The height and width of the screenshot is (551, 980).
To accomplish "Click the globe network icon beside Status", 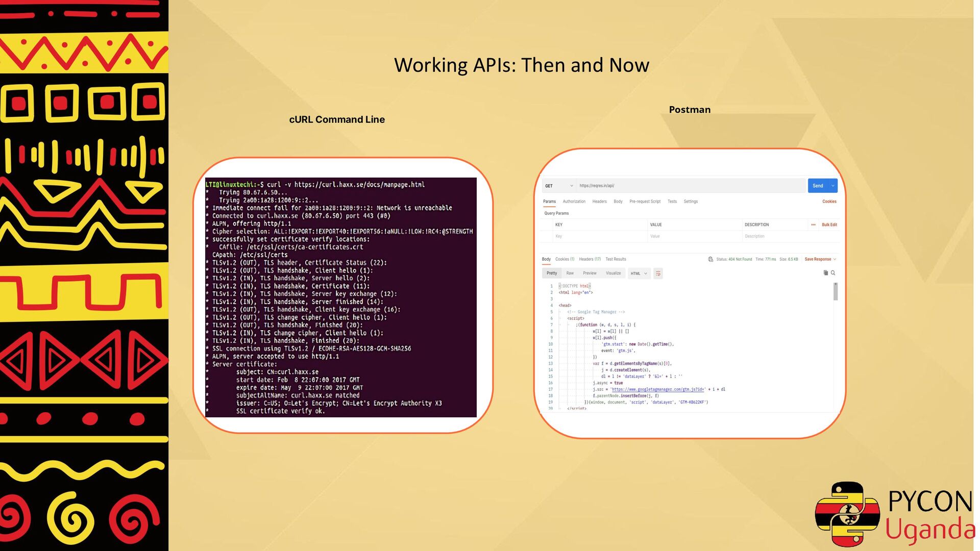I will click(x=710, y=259).
